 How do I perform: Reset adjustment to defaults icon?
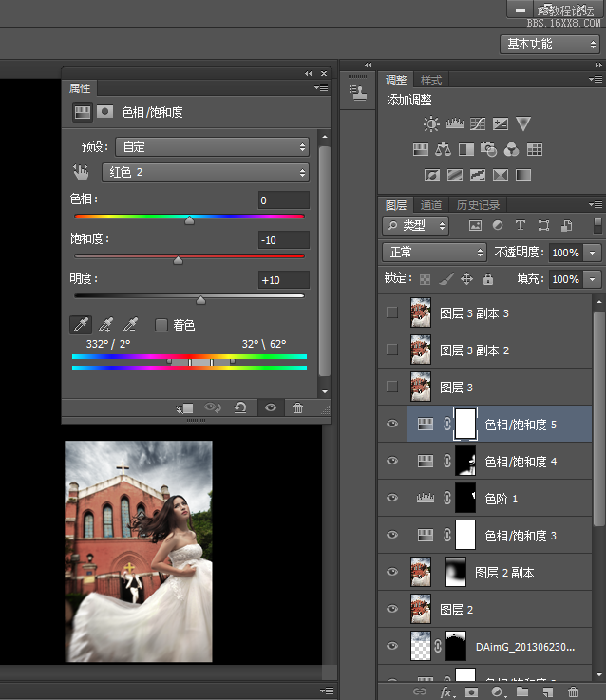[240, 407]
